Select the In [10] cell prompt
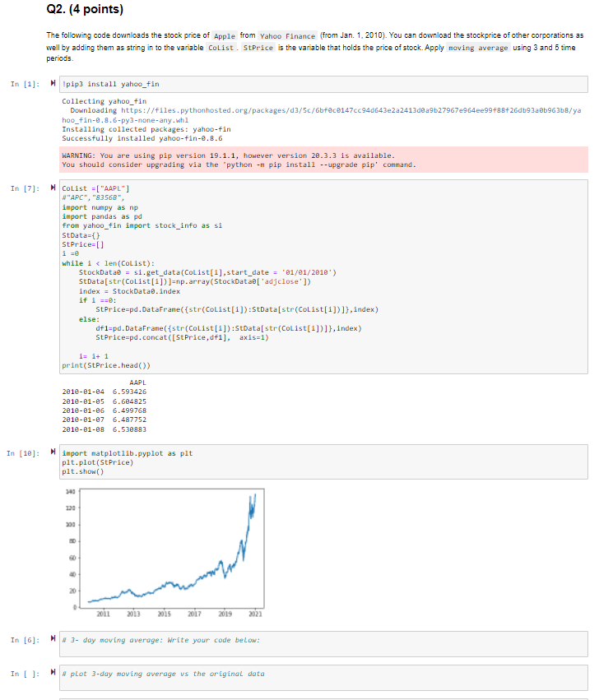Image resolution: width=599 pixels, height=700 pixels. (23, 453)
